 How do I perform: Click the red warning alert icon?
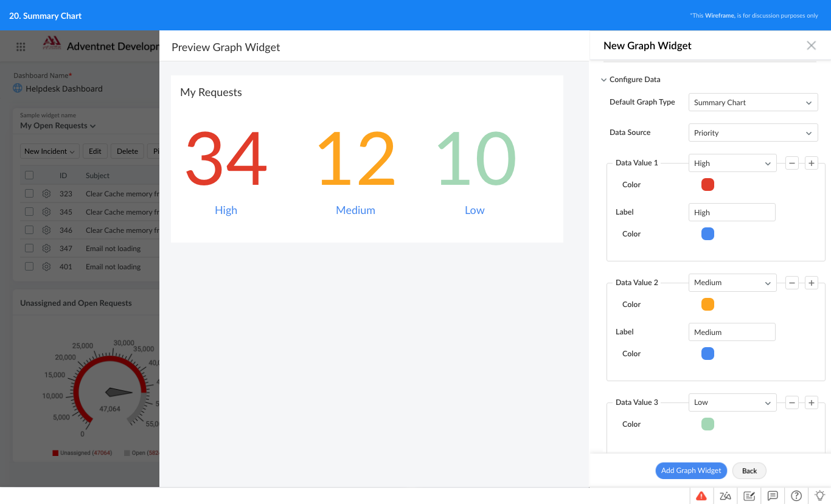pos(701,495)
